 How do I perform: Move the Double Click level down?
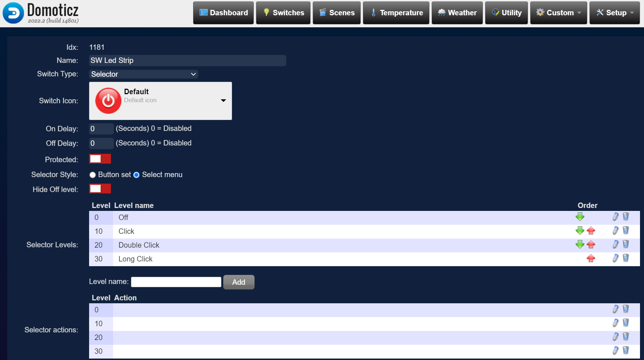(x=580, y=245)
